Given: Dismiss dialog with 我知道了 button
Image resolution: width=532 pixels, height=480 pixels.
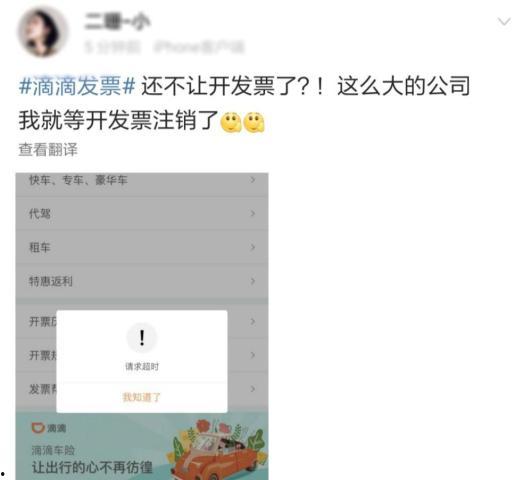Looking at the screenshot, I should (x=142, y=397).
